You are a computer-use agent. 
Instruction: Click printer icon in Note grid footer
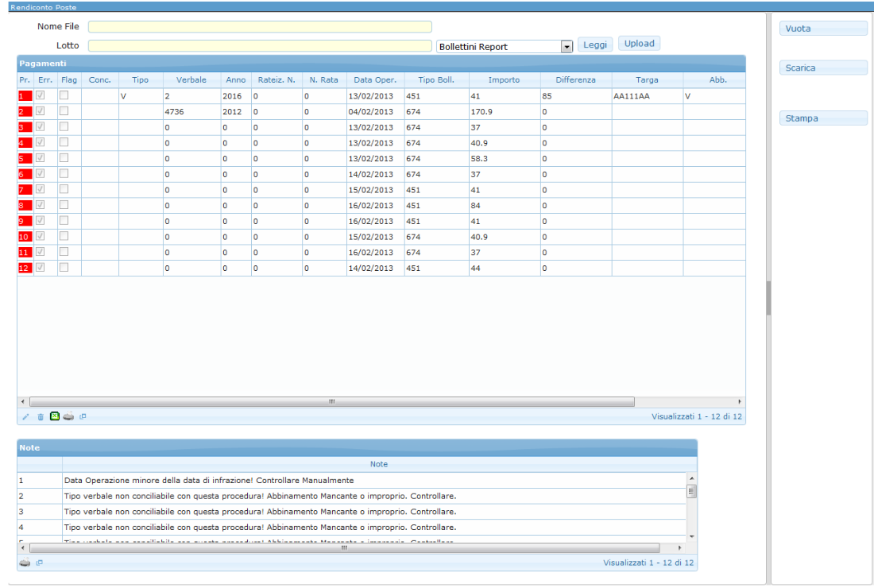(x=25, y=563)
